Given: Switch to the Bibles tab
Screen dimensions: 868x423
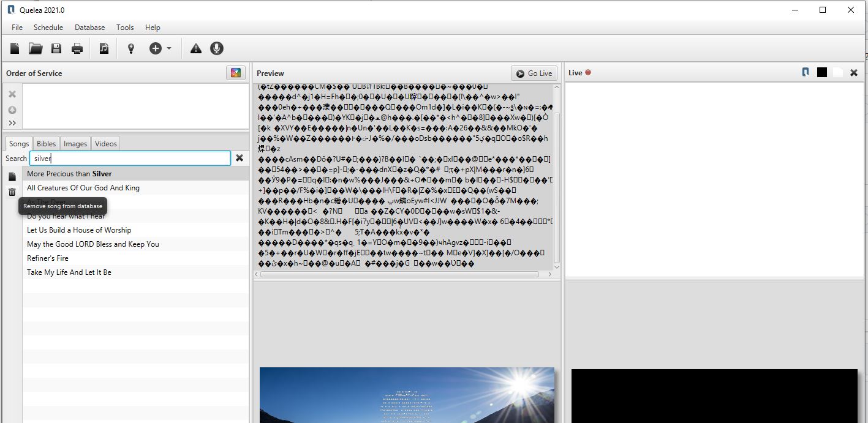Looking at the screenshot, I should click(x=46, y=143).
